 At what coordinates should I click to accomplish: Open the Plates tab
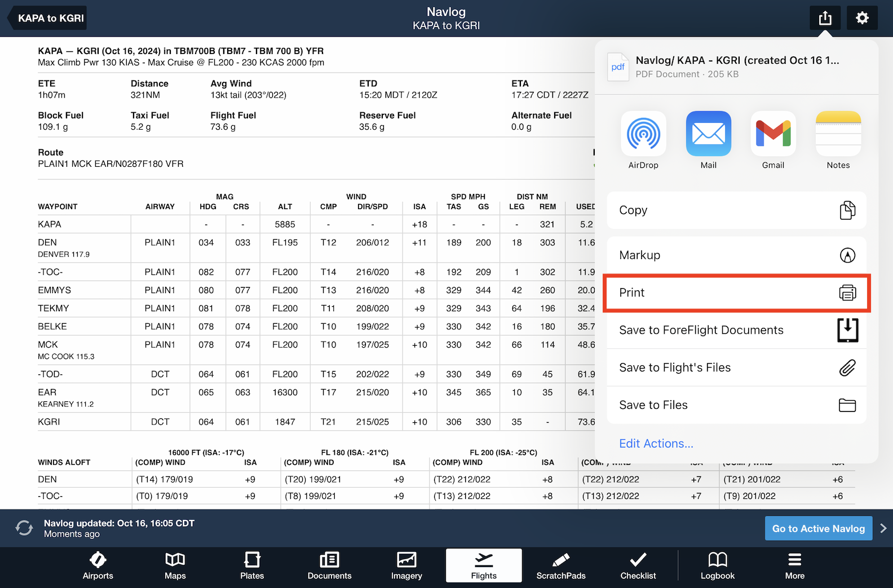coord(252,565)
